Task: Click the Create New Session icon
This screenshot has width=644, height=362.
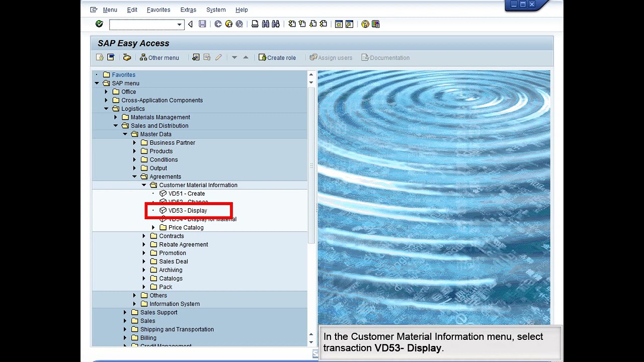Action: click(339, 24)
